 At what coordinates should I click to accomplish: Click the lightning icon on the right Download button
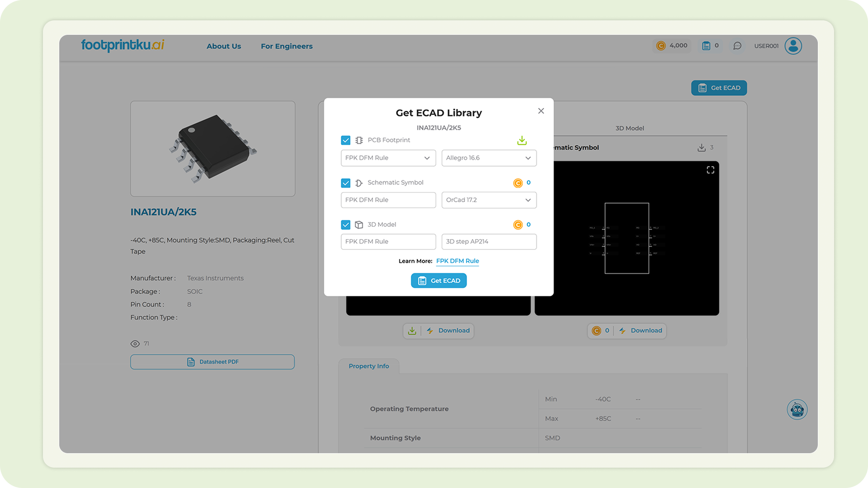(623, 331)
